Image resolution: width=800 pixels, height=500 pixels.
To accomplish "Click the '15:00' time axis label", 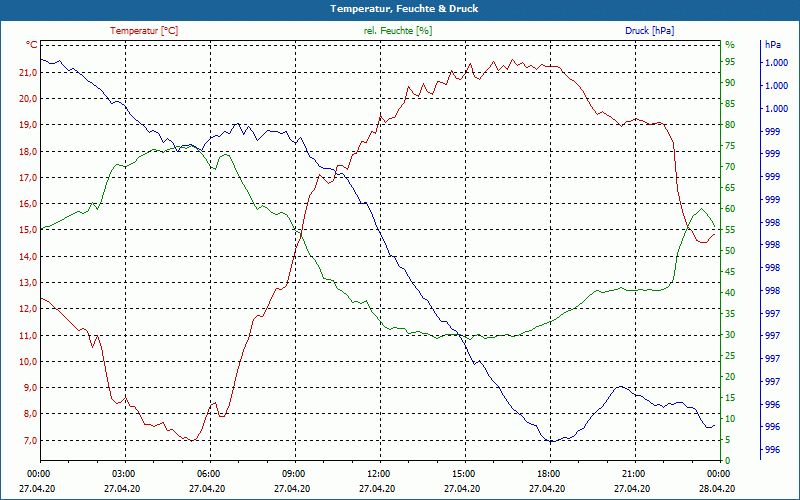I will pyautogui.click(x=463, y=473).
